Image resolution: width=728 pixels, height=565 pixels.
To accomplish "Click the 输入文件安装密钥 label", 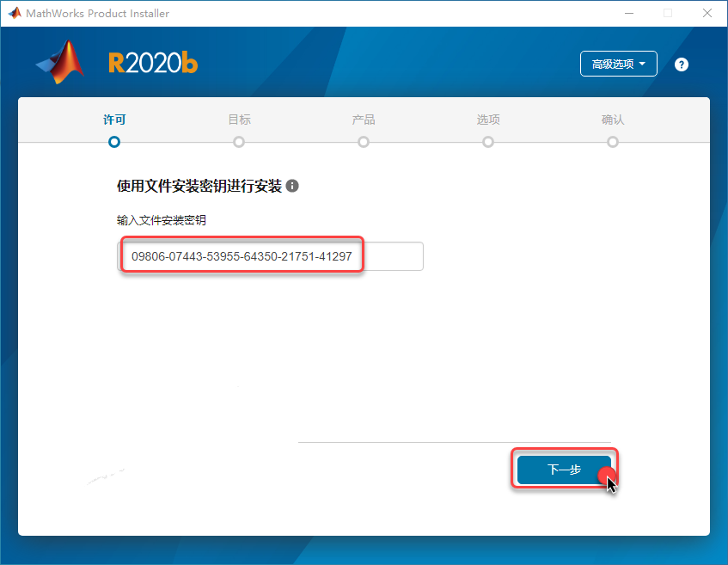I will pyautogui.click(x=161, y=220).
